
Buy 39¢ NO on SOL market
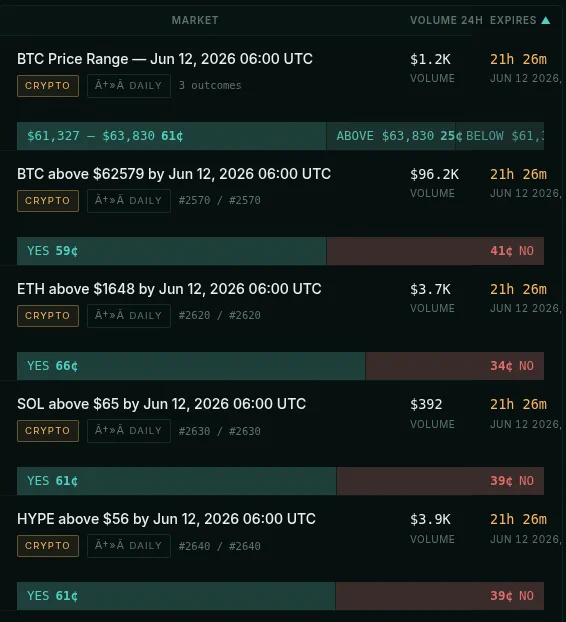click(440, 481)
